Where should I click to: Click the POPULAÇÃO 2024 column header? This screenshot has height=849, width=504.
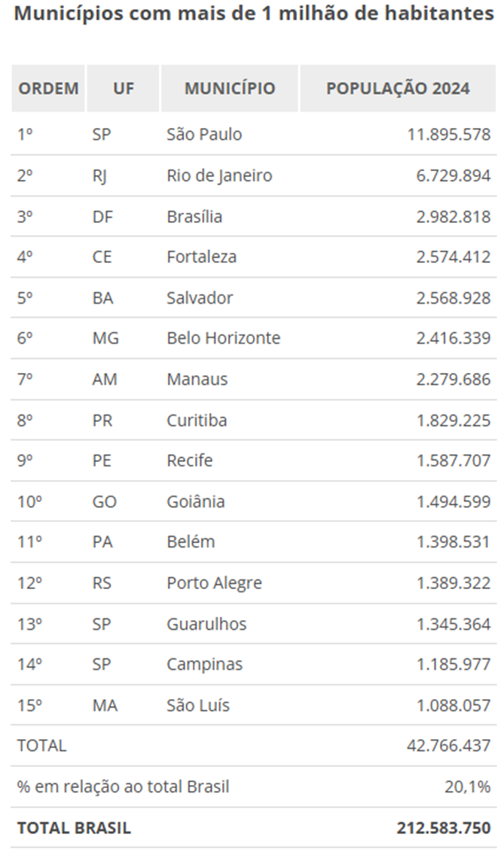click(x=398, y=88)
